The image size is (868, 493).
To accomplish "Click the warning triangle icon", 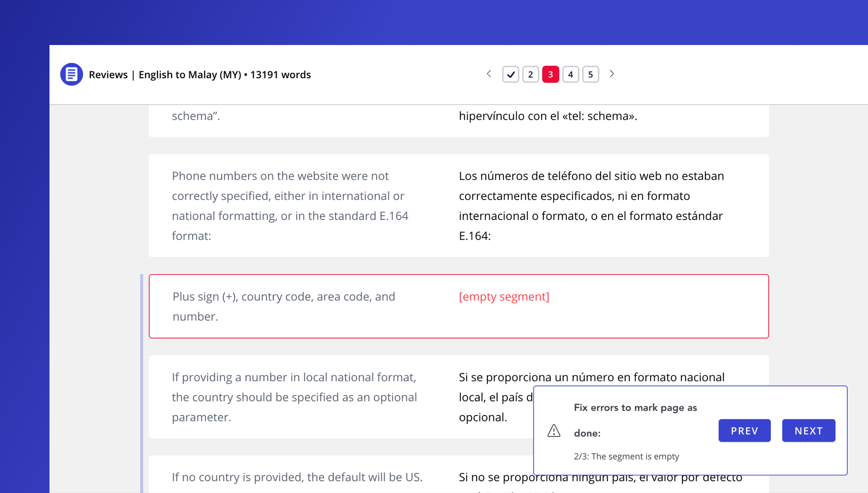I will 554,431.
